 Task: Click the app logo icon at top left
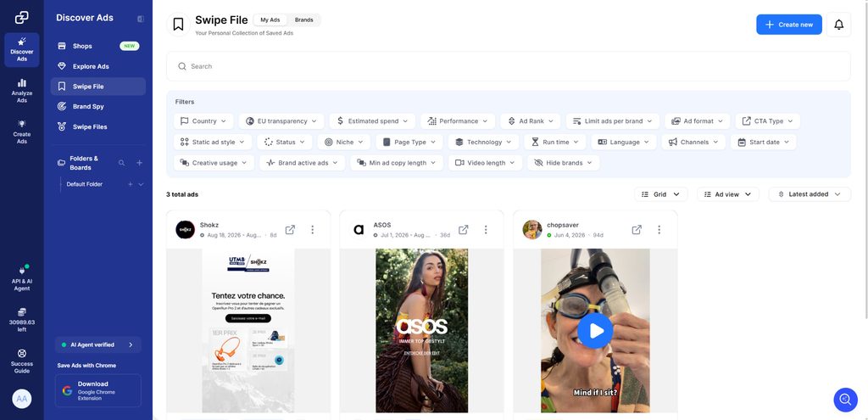click(x=21, y=18)
